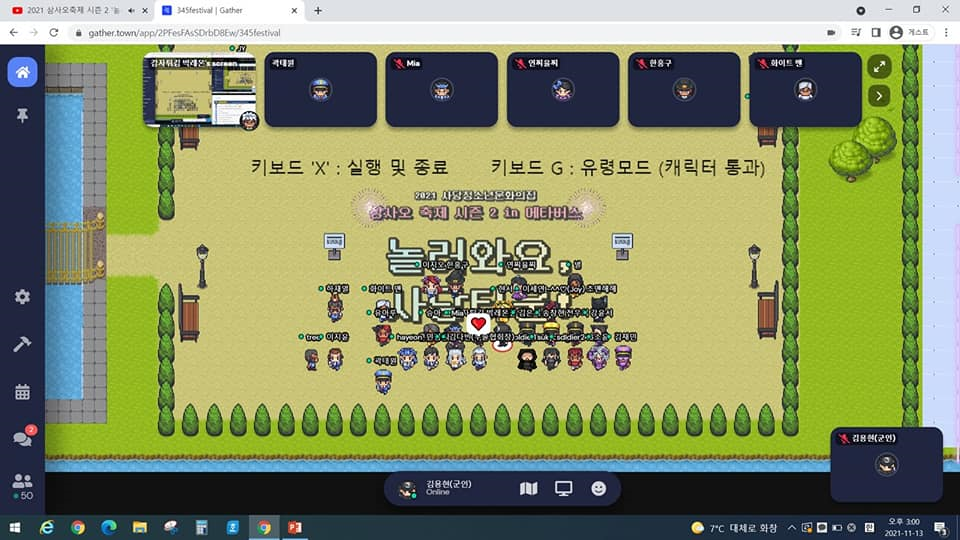The width and height of the screenshot is (960, 540).
Task: Open Calculator from taskbar
Action: pyautogui.click(x=201, y=528)
